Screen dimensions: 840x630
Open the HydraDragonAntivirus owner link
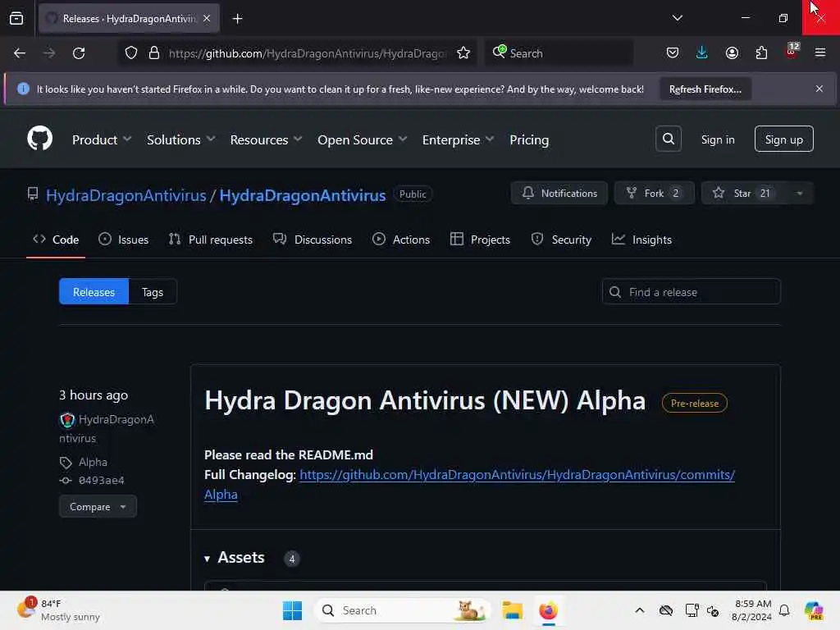[x=126, y=195]
